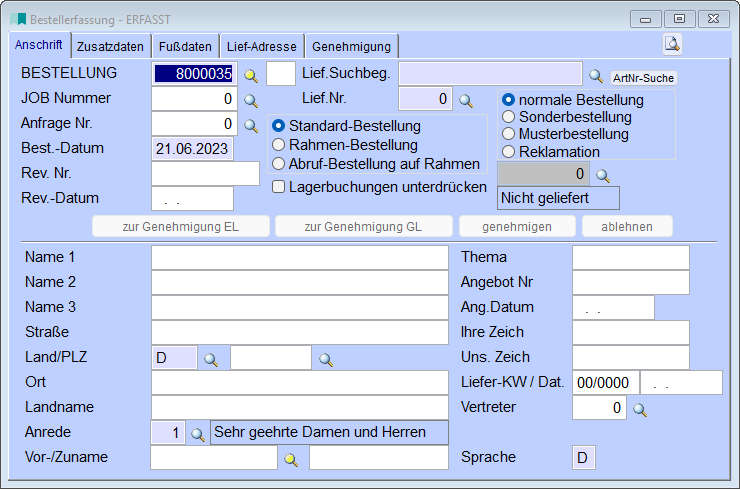Open Vertreter lookup magnifier
Image resolution: width=740 pixels, height=489 pixels.
pos(639,409)
